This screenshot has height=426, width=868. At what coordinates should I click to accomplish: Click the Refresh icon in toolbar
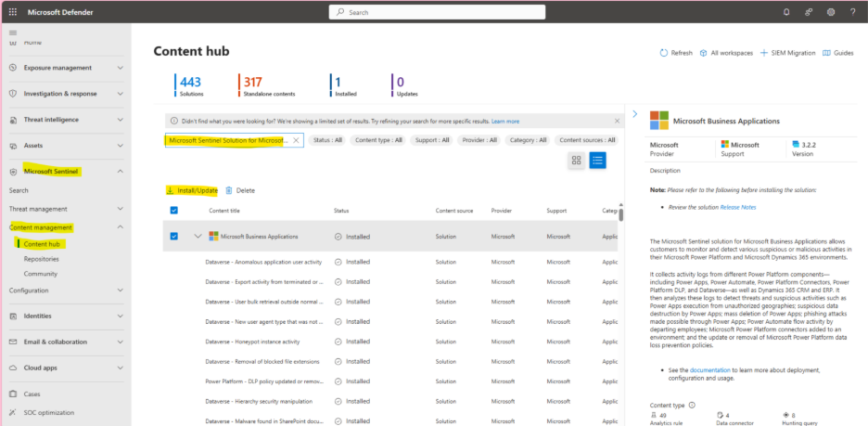tap(664, 53)
